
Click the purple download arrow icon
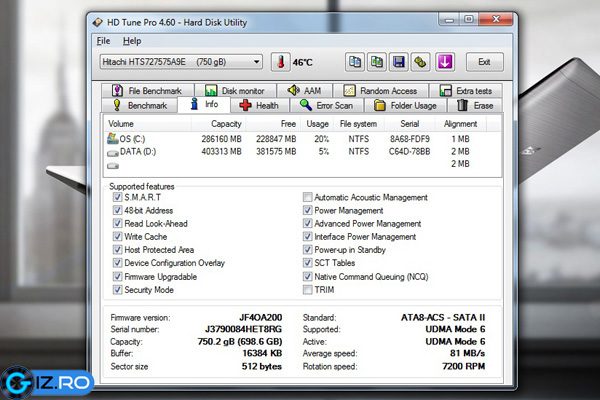[445, 62]
